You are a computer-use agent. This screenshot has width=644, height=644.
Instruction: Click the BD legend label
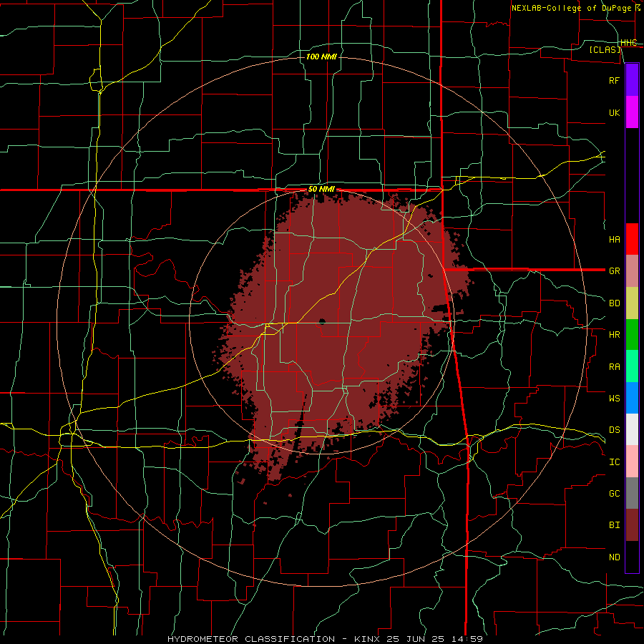[614, 303]
